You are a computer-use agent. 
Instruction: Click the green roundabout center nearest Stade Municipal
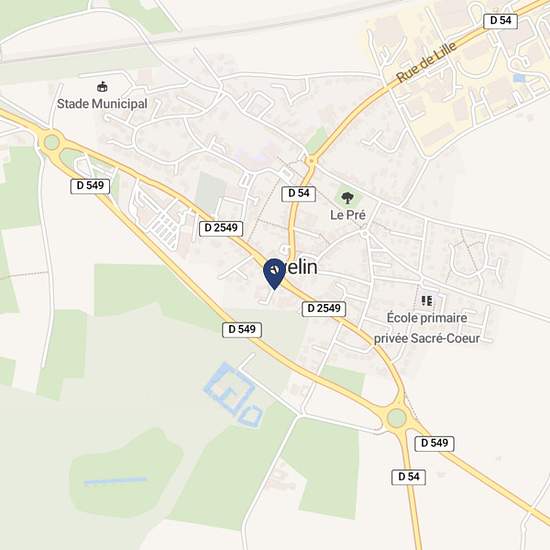[52, 142]
